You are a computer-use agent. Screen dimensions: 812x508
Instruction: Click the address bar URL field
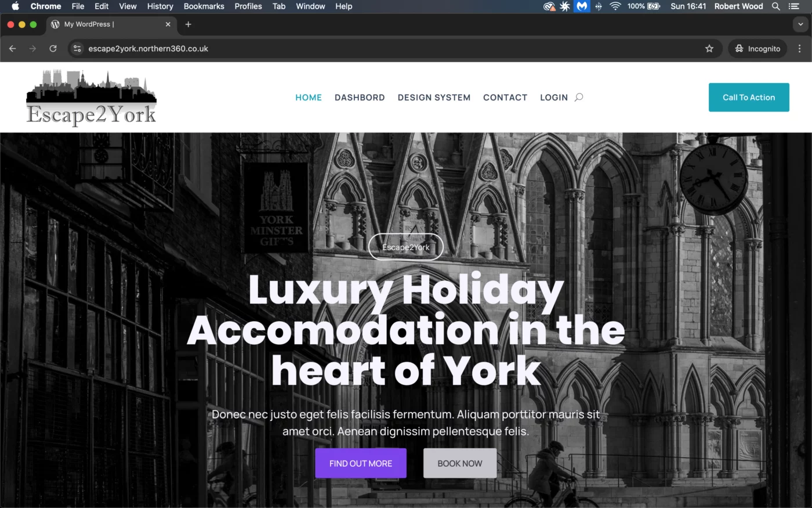click(x=394, y=49)
